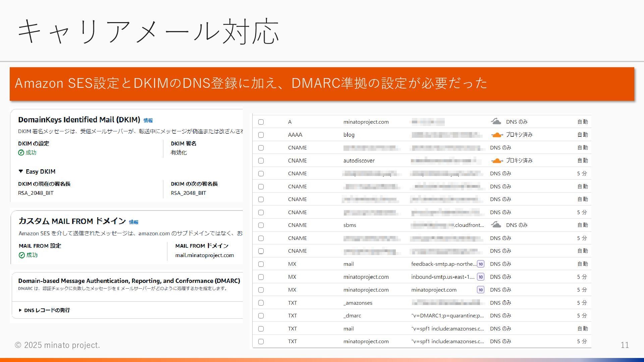Click the sbms CNAME record name
The width and height of the screenshot is (644, 362).
[x=350, y=225]
